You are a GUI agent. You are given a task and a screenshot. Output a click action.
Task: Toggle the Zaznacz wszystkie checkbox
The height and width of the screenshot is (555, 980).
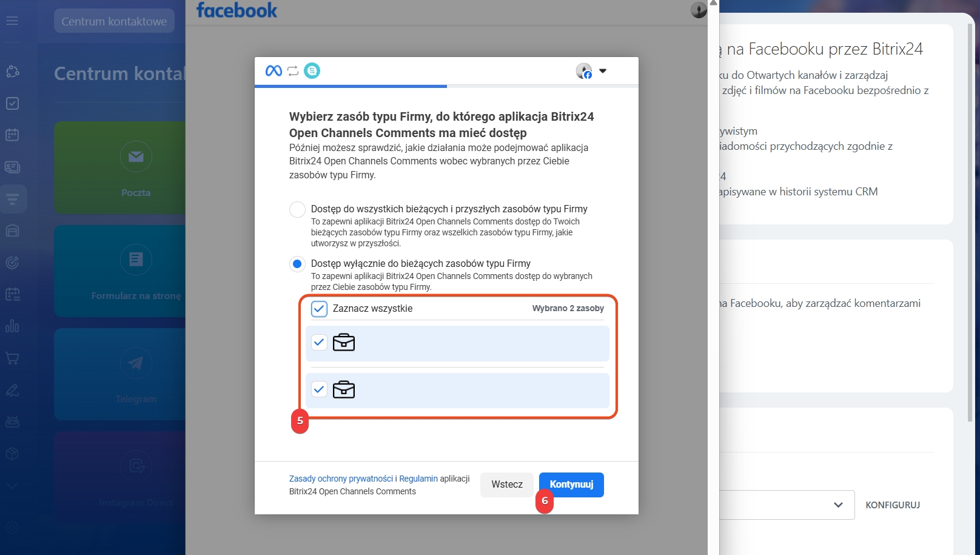319,309
